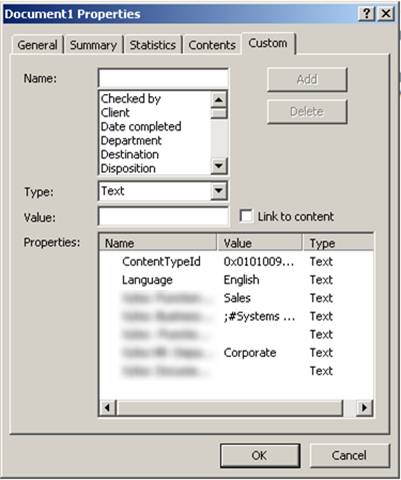Click the properties left scroll arrow

click(x=107, y=407)
